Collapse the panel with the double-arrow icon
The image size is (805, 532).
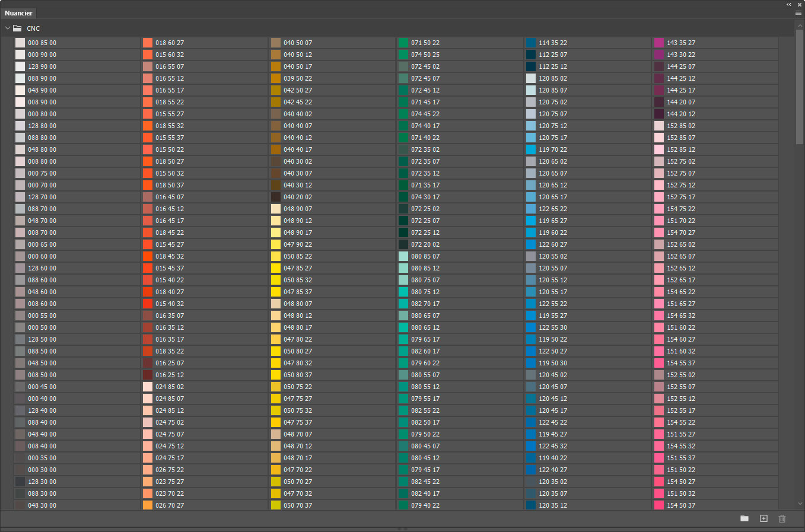click(x=789, y=4)
